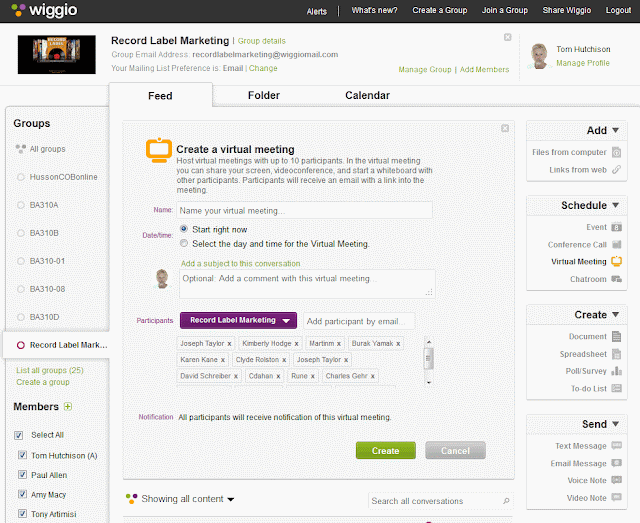Open the Showing all content filter dropdown
Screen dimensions: 640x523
pos(187,499)
